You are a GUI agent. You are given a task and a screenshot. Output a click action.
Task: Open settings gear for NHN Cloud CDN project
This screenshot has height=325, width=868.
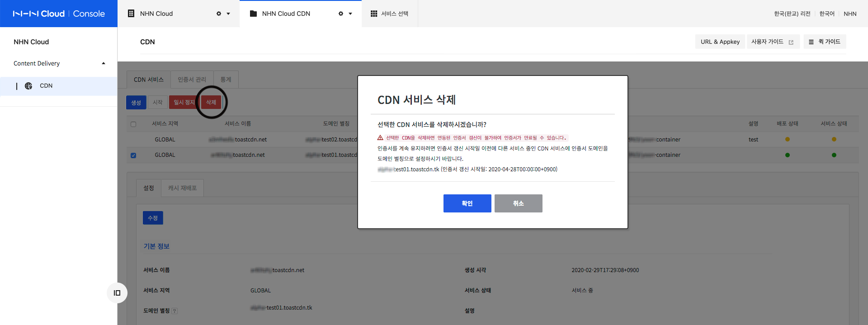(341, 14)
